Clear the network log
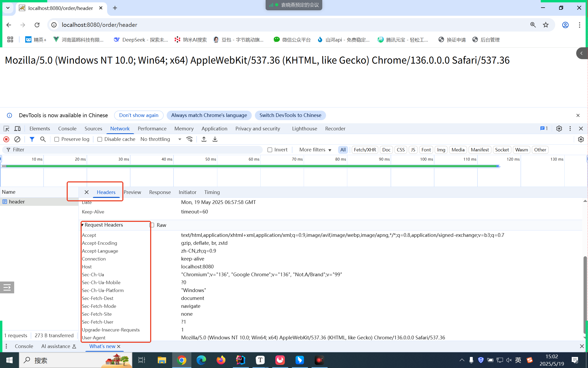 click(x=17, y=139)
